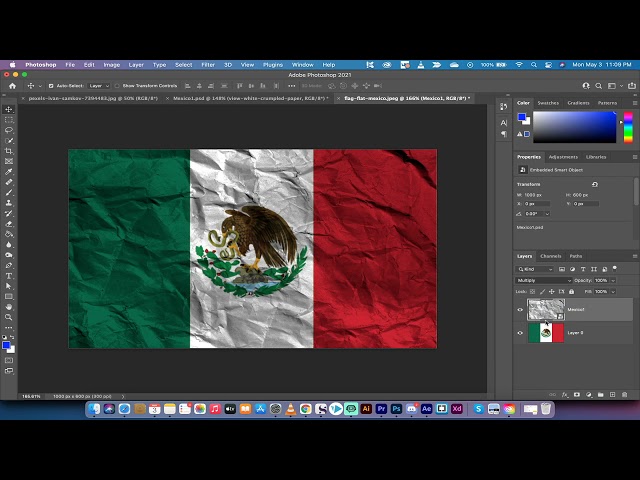
Task: Select the Rectangle shape tool
Action: pos(9,297)
